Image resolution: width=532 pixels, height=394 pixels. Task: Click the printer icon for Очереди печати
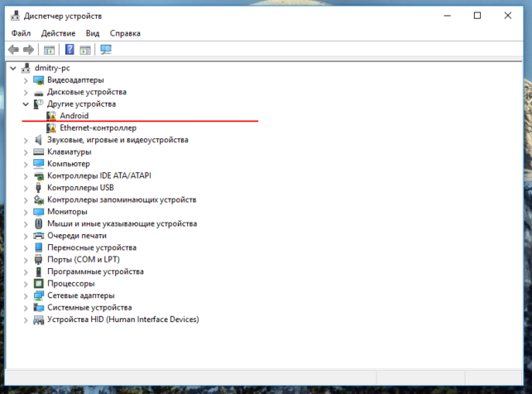point(39,236)
